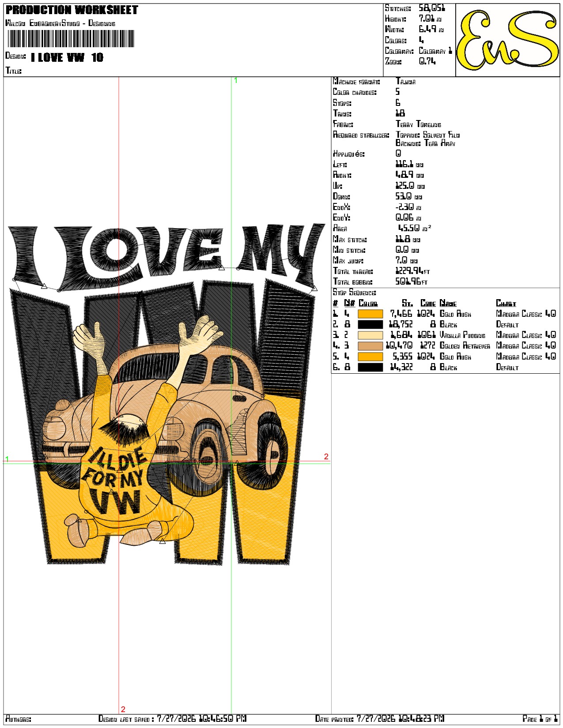Click the Vanilla Pudding thread name

point(462,335)
